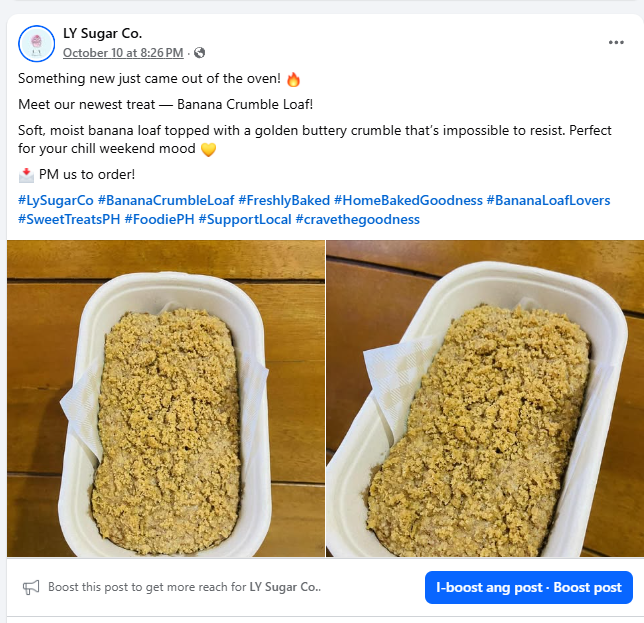This screenshot has height=623, width=644.
Task: Click the #SweetTreatsPH hashtag
Action: tap(69, 219)
